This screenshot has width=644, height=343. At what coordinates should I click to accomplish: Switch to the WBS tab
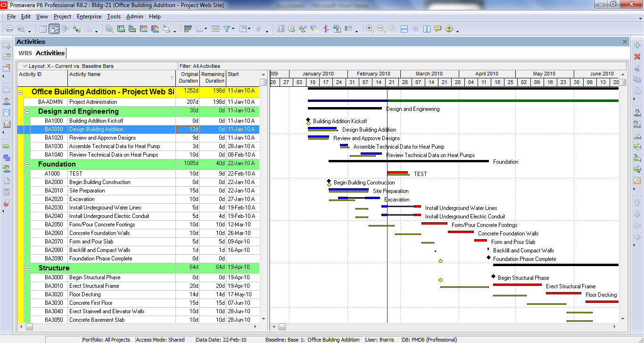tap(25, 53)
